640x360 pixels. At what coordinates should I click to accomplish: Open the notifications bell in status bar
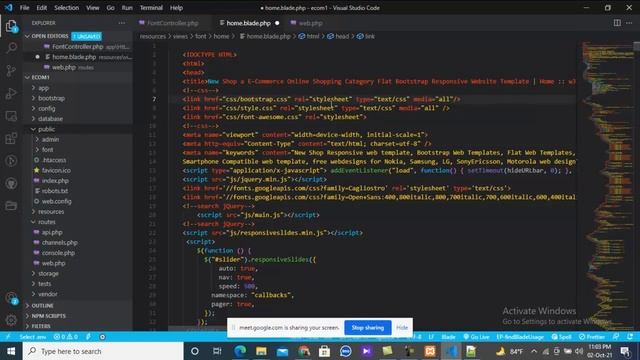pos(630,337)
